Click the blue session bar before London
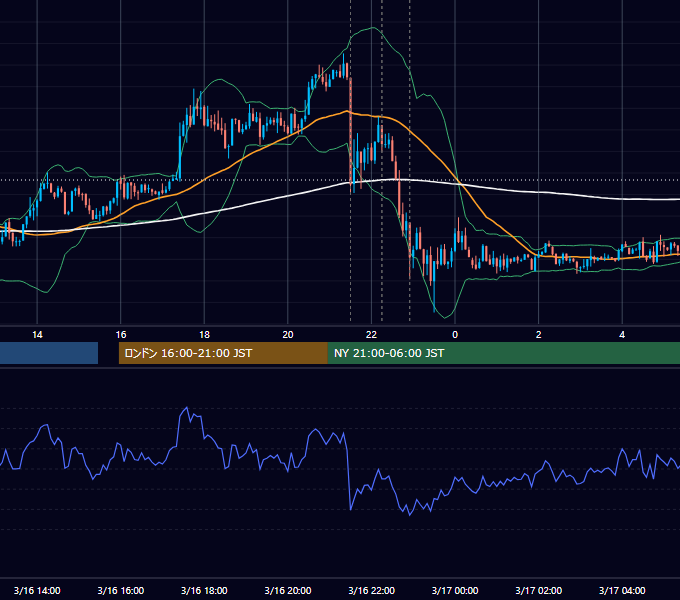The height and width of the screenshot is (600, 680). pos(49,353)
